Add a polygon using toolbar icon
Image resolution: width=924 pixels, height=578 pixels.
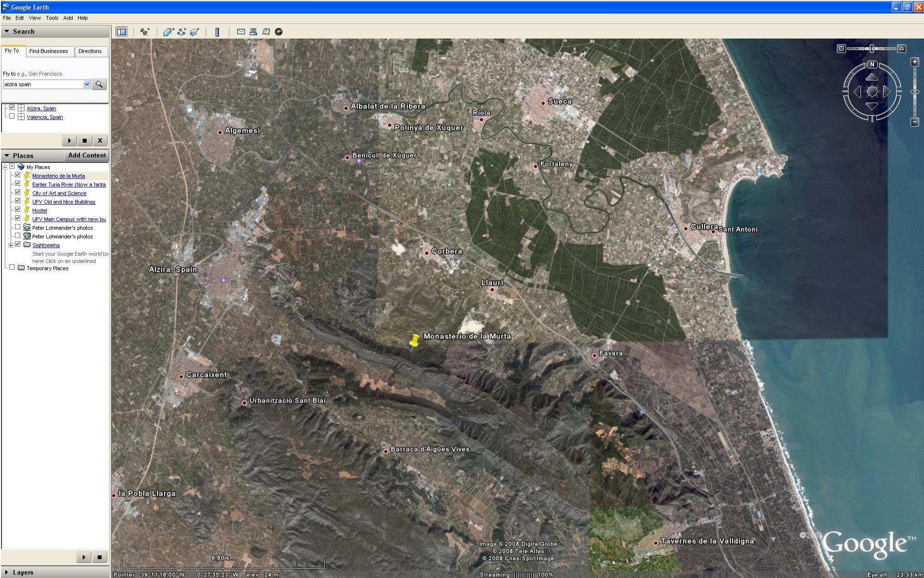click(168, 32)
